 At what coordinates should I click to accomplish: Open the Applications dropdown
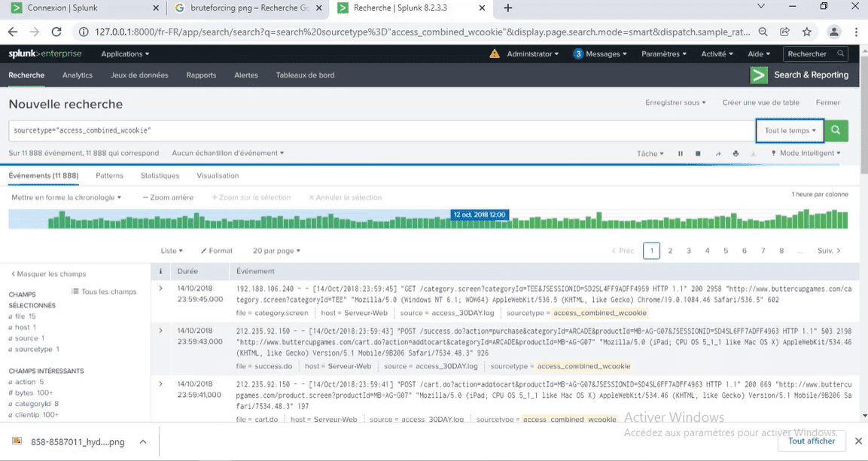coord(125,53)
